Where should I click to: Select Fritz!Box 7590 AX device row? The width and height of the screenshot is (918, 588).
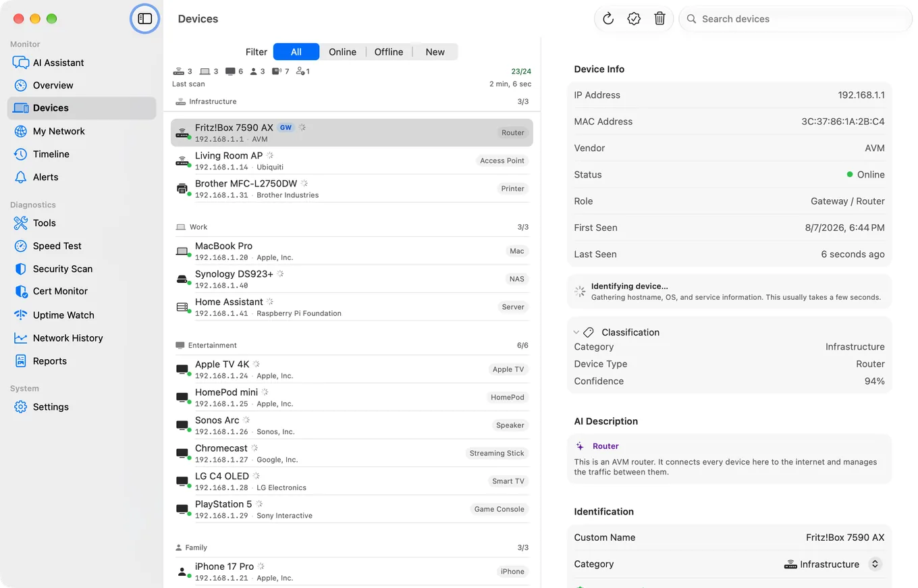(x=352, y=132)
